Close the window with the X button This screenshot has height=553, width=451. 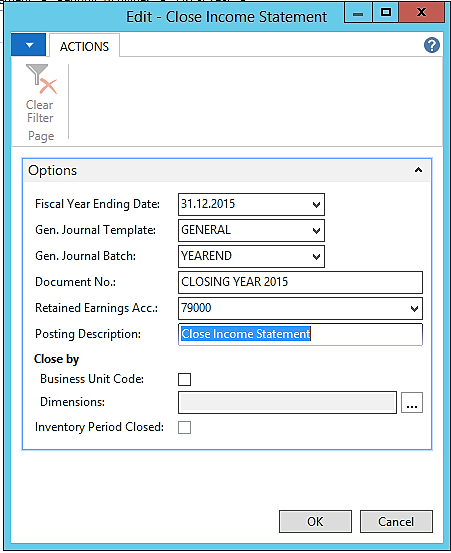click(421, 13)
